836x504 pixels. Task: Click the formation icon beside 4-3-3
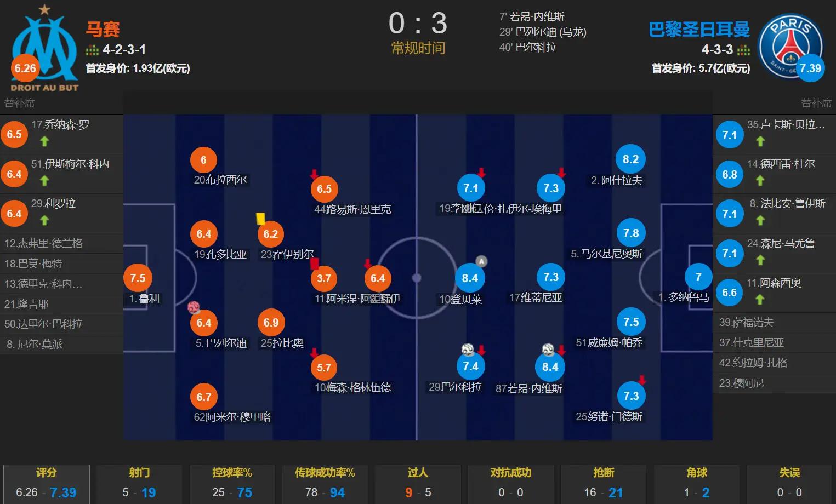click(743, 50)
